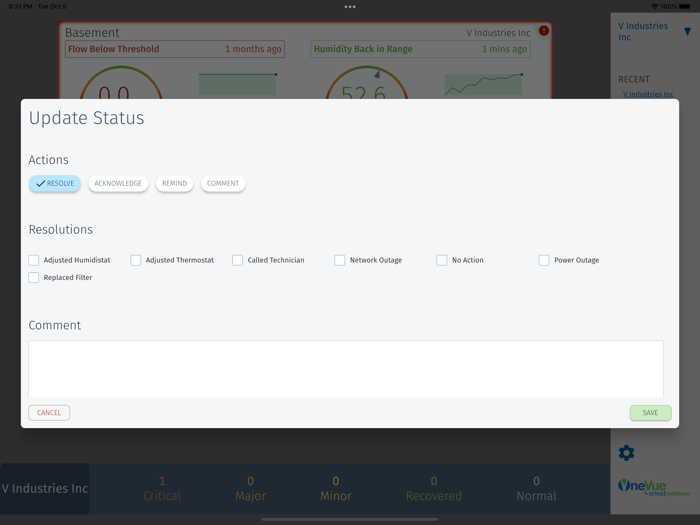Select the Comment action chip
Screen dimensions: 700x525
[223, 183]
